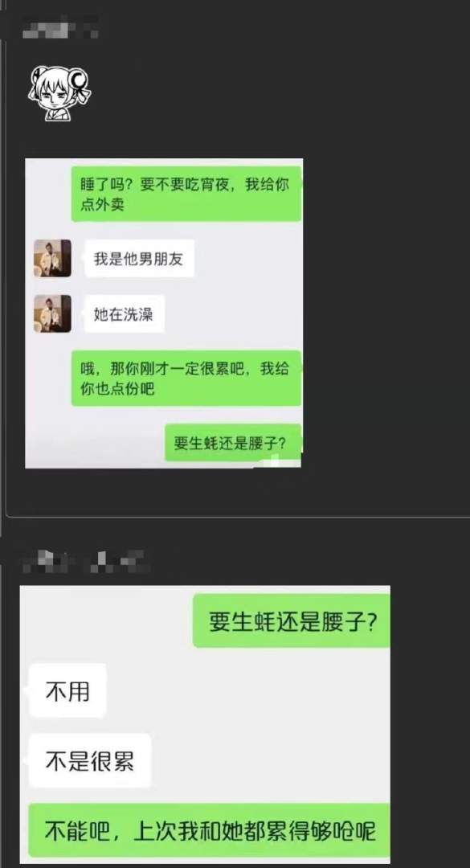Select the green message starting with 哦,那你刚才
The width and height of the screenshot is (470, 868).
pos(186,379)
